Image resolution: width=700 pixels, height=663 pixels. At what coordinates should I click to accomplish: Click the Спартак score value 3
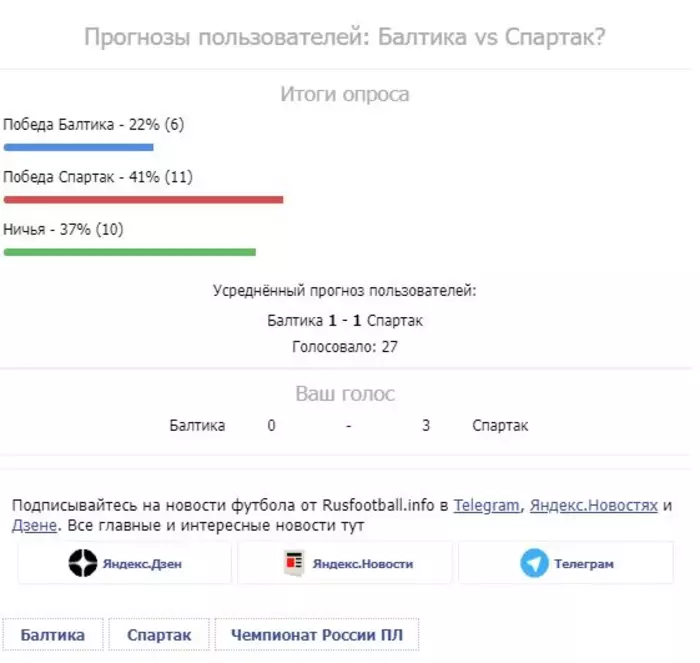[426, 425]
